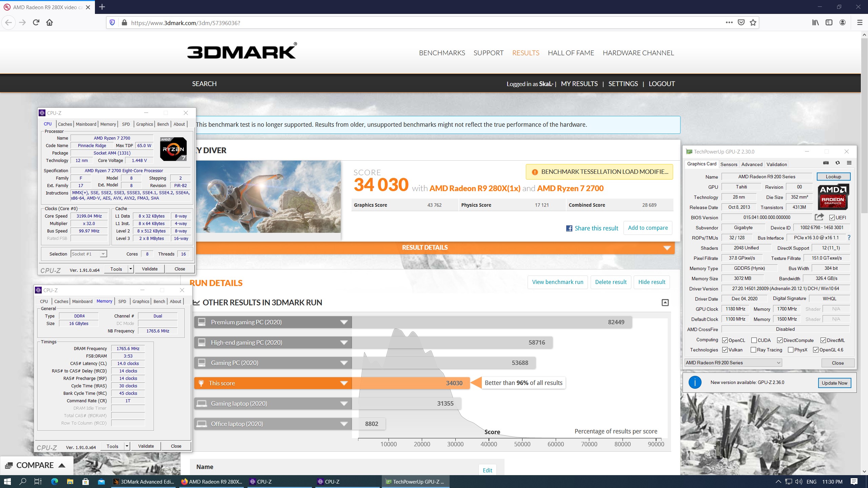Click View benchmark run button

(x=558, y=282)
